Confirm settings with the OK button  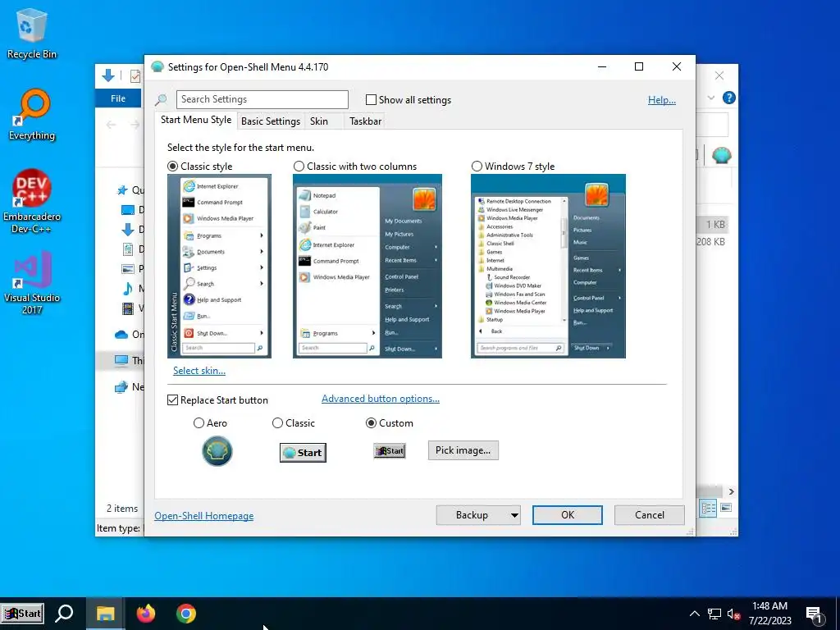tap(568, 515)
